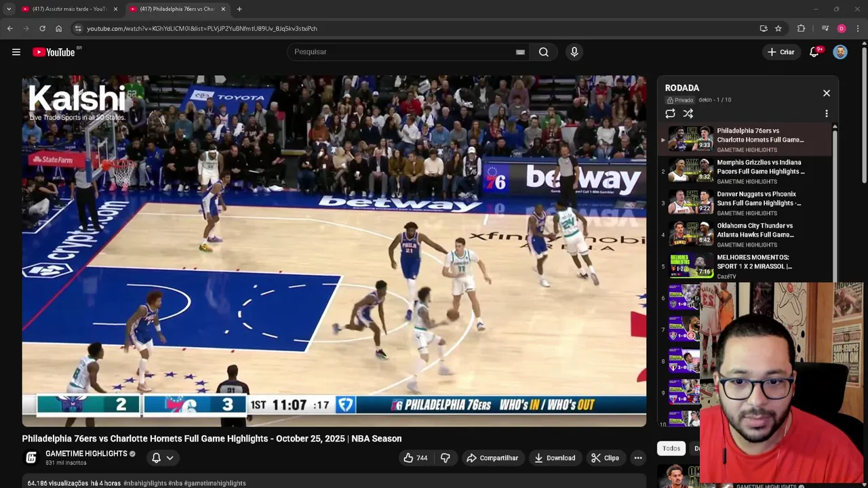Open the browser extensions puzzle icon
Image resolution: width=868 pixels, height=488 pixels.
coord(802,28)
